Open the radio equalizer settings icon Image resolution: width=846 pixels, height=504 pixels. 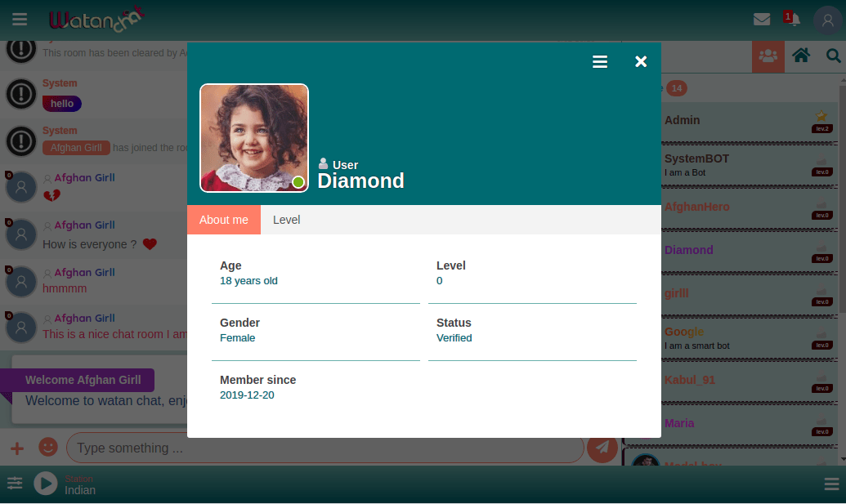pyautogui.click(x=15, y=484)
